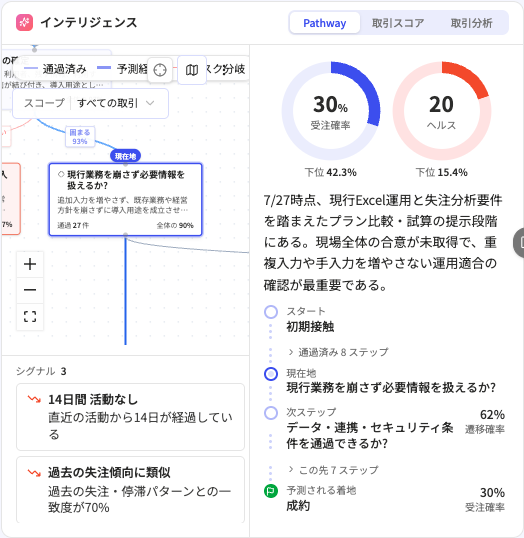Expand この先 7 ステップ
The image size is (524, 538).
[334, 470]
